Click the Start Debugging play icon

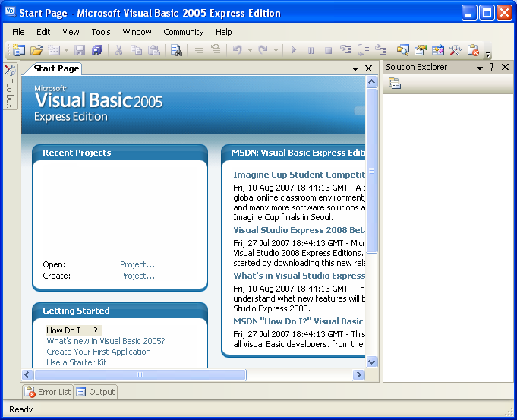point(294,50)
